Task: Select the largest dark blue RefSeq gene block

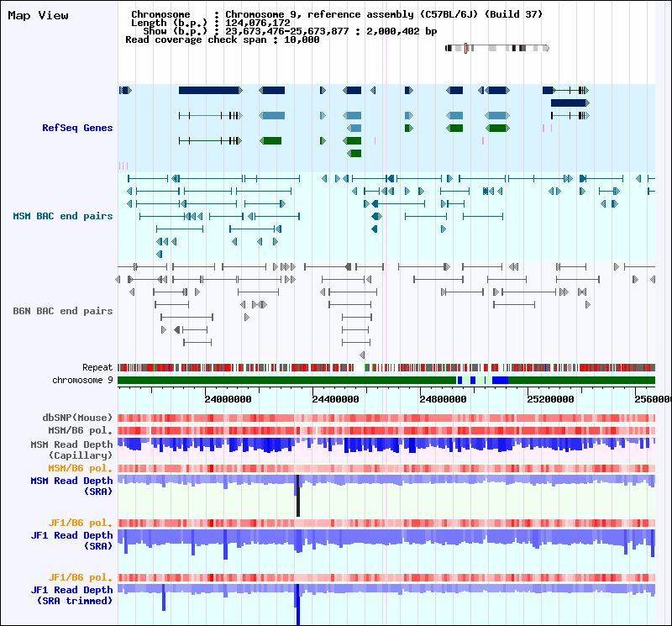Action: click(x=208, y=90)
